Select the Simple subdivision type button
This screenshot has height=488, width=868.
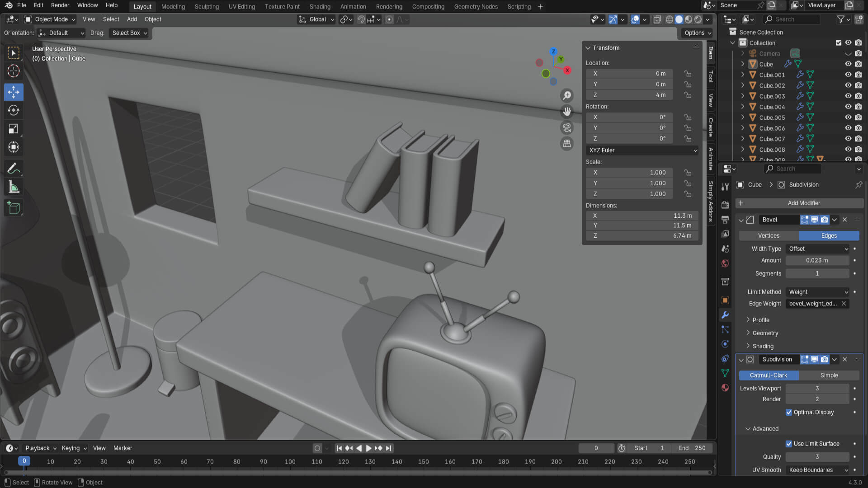(x=829, y=375)
